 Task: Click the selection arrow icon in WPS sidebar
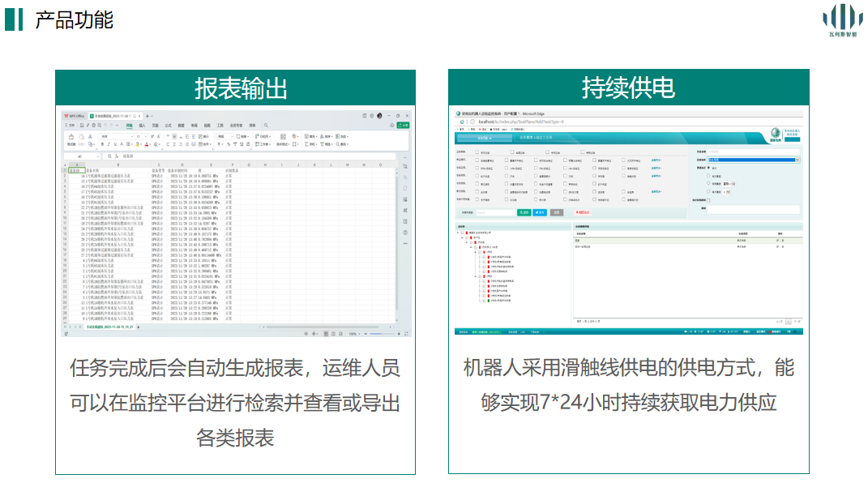[x=405, y=166]
